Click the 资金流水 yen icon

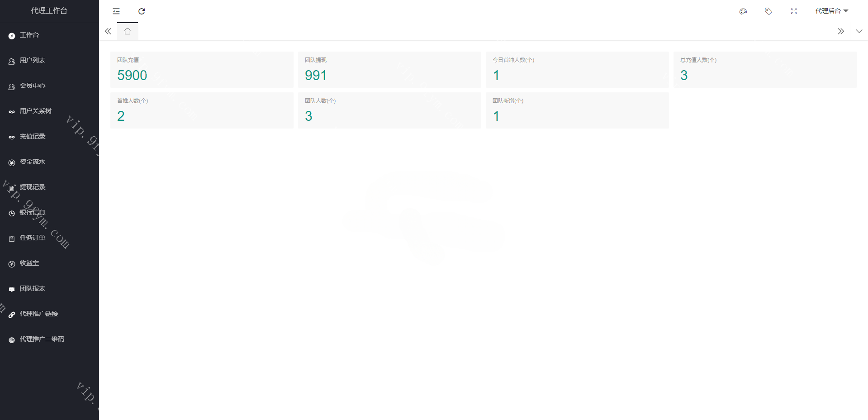(x=12, y=162)
